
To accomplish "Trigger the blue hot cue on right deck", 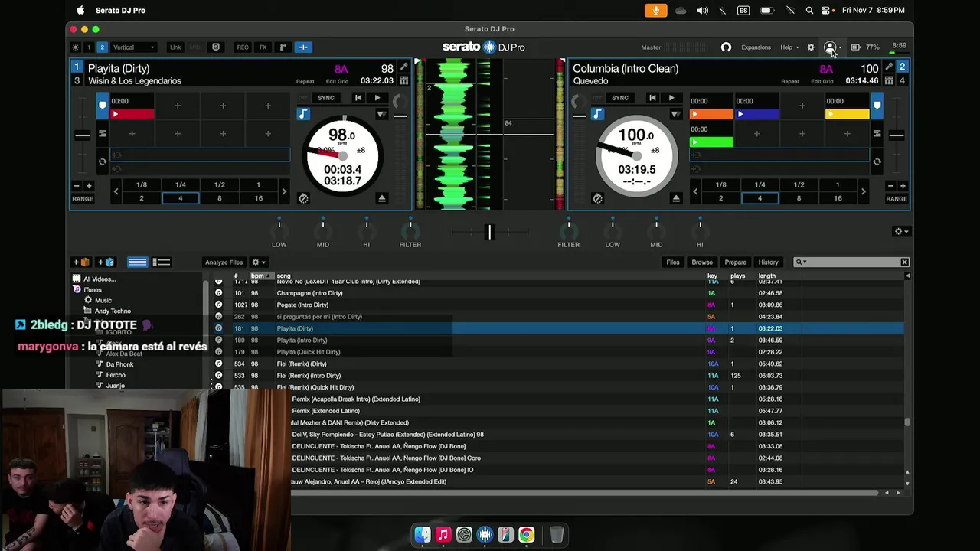I will click(x=756, y=114).
